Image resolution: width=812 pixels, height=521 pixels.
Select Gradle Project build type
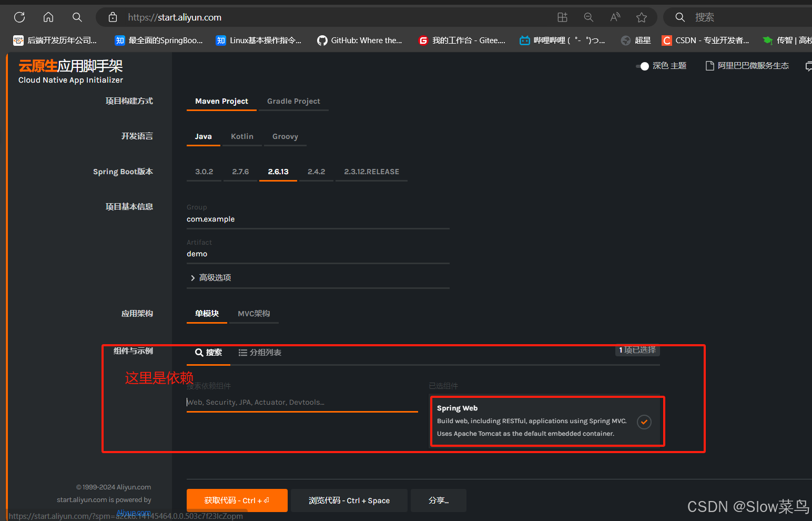click(x=293, y=101)
